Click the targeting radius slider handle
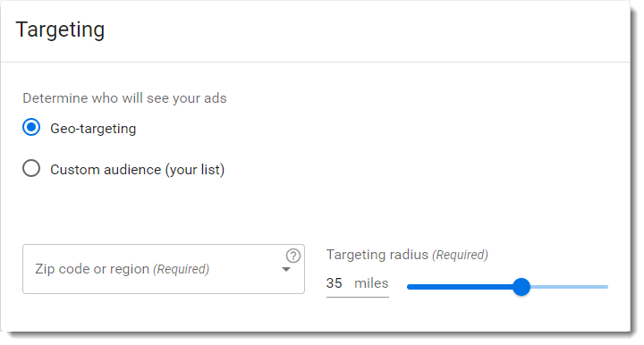This screenshot has height=345, width=644. 521,287
